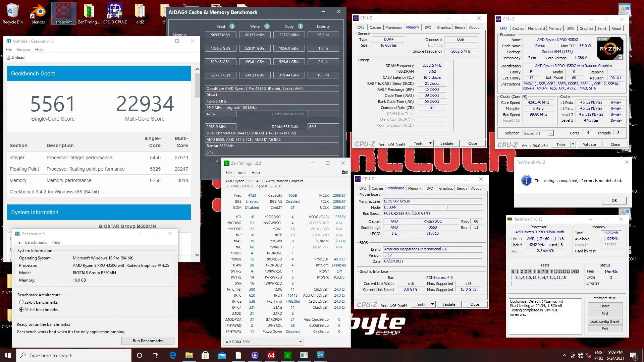644x362 pixels.
Task: Select 64-bit benchmarks radio button
Action: (x=21, y=310)
